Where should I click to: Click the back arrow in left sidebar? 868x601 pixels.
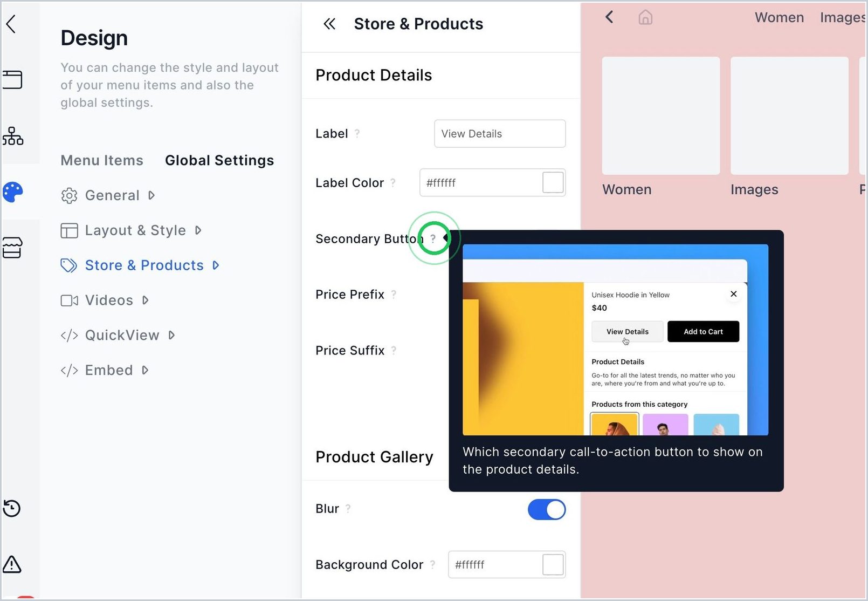[x=11, y=24]
